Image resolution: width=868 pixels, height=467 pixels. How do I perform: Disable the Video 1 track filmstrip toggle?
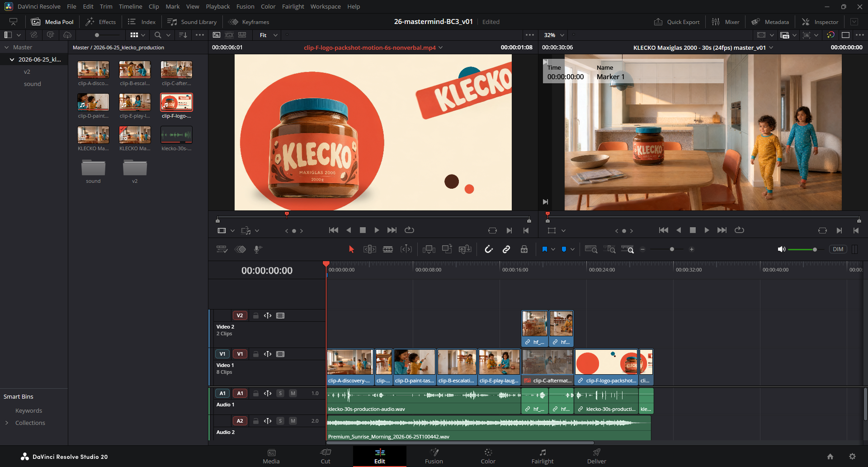pos(280,354)
